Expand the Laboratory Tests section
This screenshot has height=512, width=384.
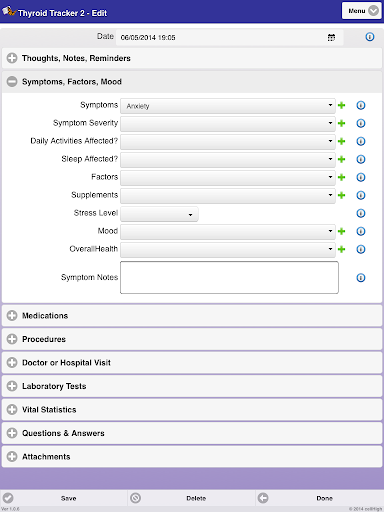[x=192, y=386]
